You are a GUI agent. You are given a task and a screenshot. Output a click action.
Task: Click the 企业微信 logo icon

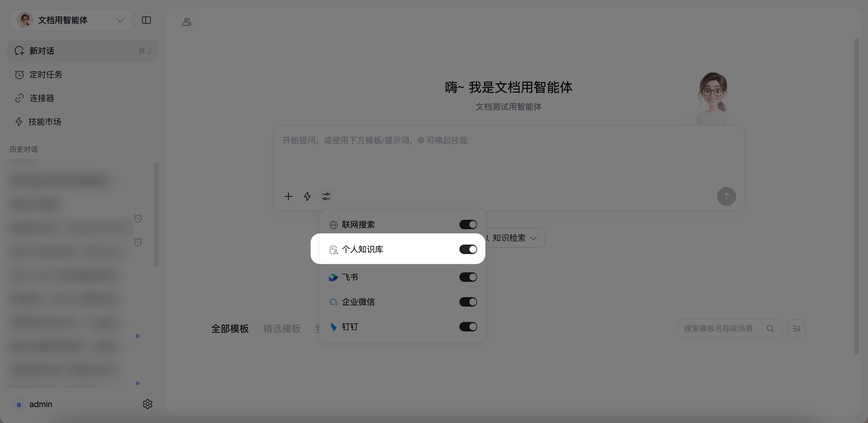[x=333, y=302]
